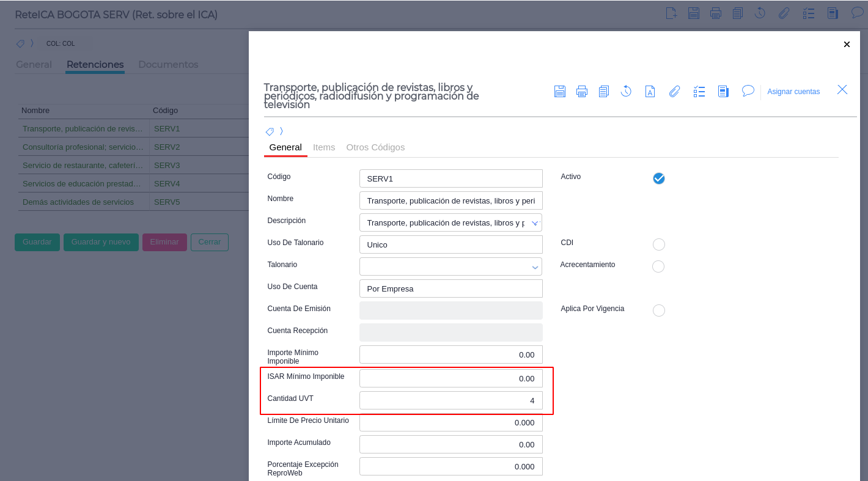
Task: Open the speech bubble comments icon in dialog
Action: (748, 90)
